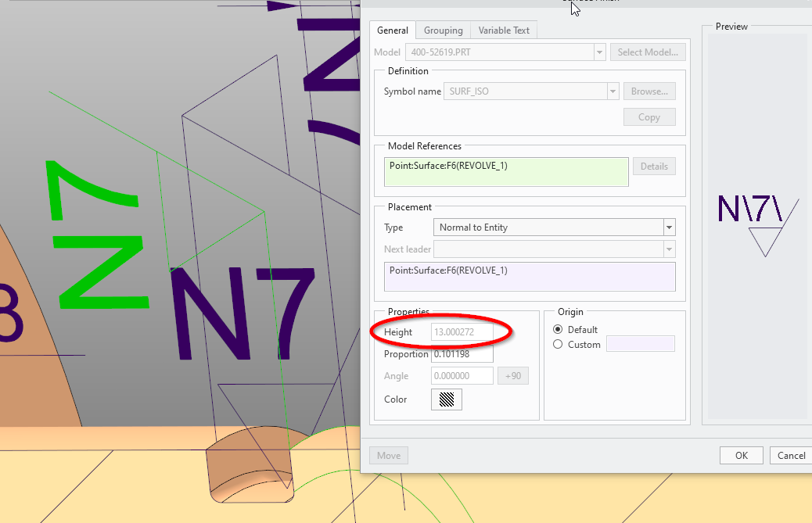The image size is (812, 523).
Task: Click the Select Model button
Action: pos(648,52)
